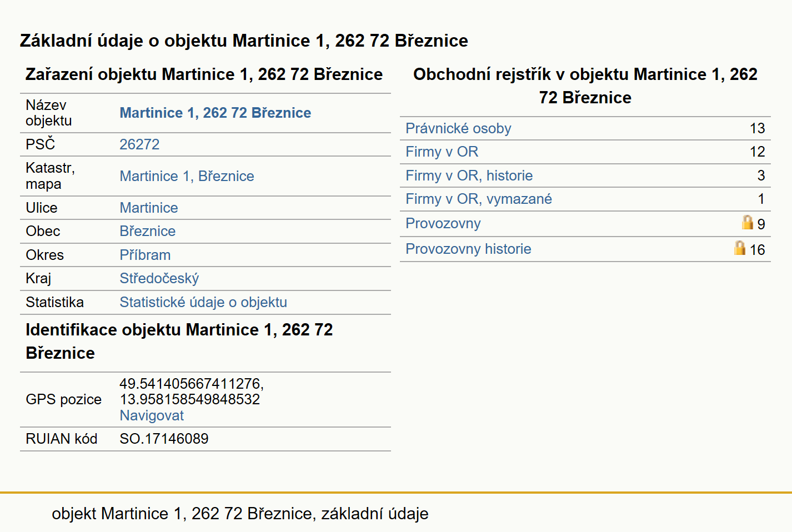
Task: Open the Březnice municipality link
Action: [x=148, y=231]
